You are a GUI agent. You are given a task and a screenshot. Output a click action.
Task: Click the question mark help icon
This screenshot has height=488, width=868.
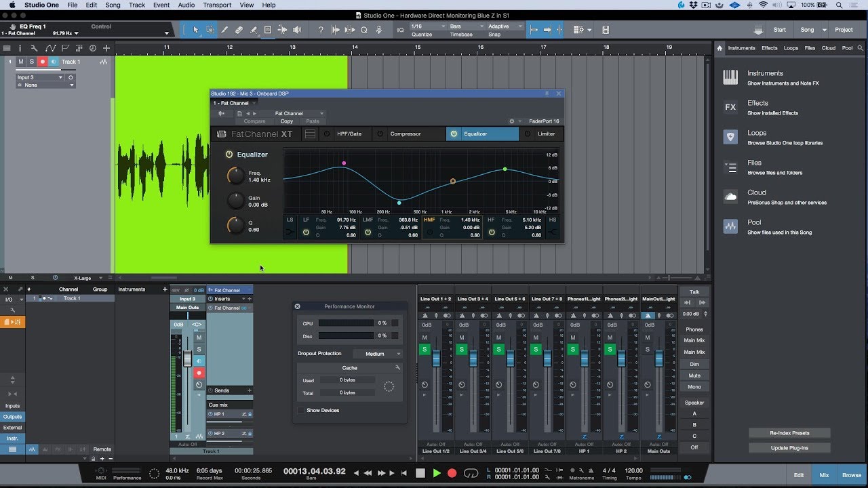pos(321,30)
